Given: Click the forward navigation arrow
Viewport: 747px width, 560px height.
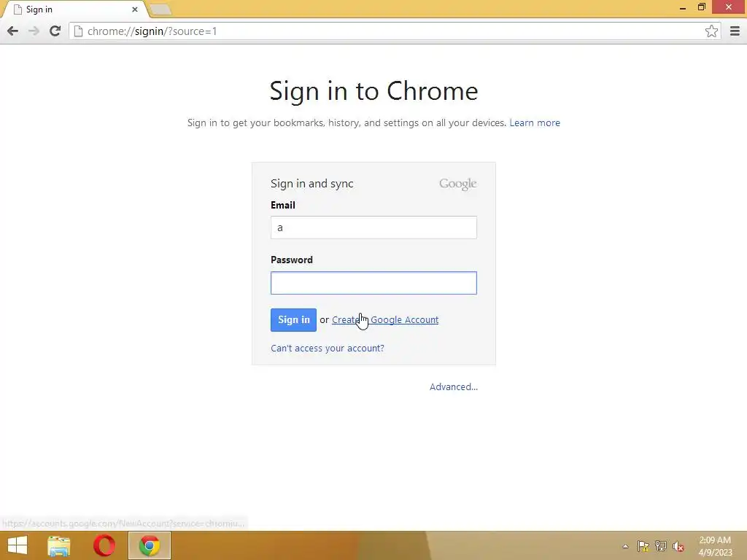Looking at the screenshot, I should [x=34, y=31].
